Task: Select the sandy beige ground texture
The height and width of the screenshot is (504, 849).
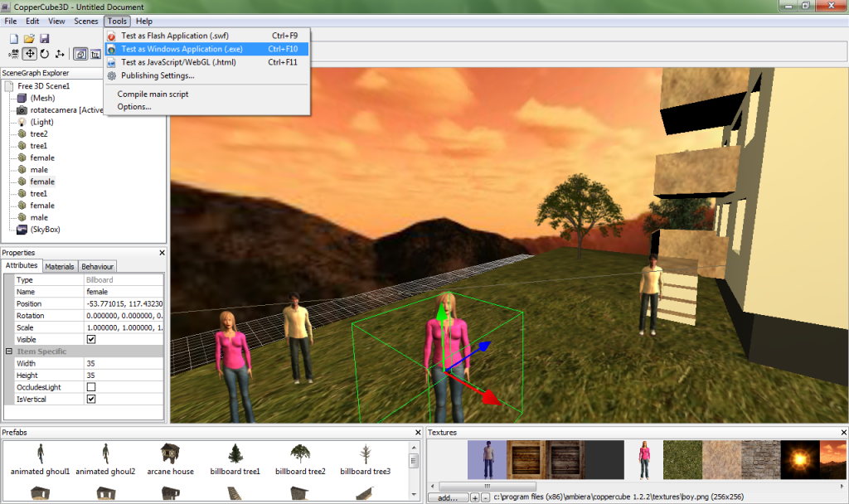Action: pyautogui.click(x=722, y=459)
